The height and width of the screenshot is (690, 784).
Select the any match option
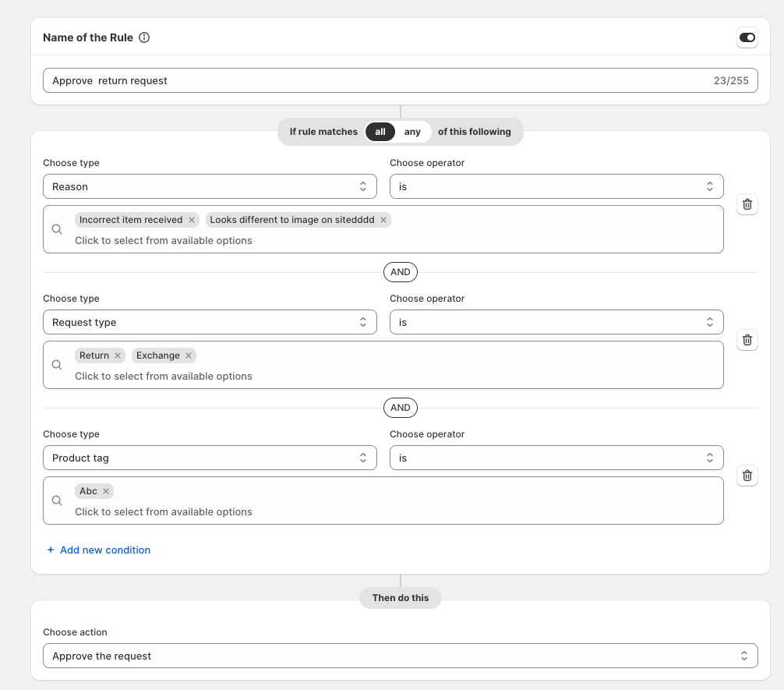click(412, 131)
